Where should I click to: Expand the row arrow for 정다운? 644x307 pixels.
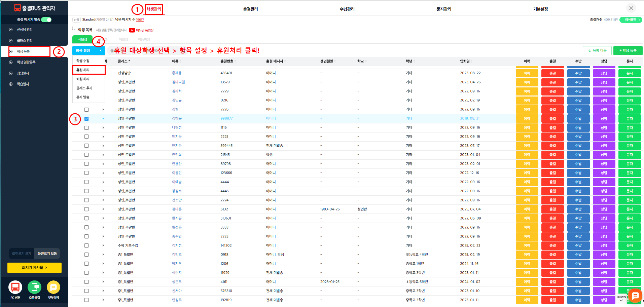103,209
